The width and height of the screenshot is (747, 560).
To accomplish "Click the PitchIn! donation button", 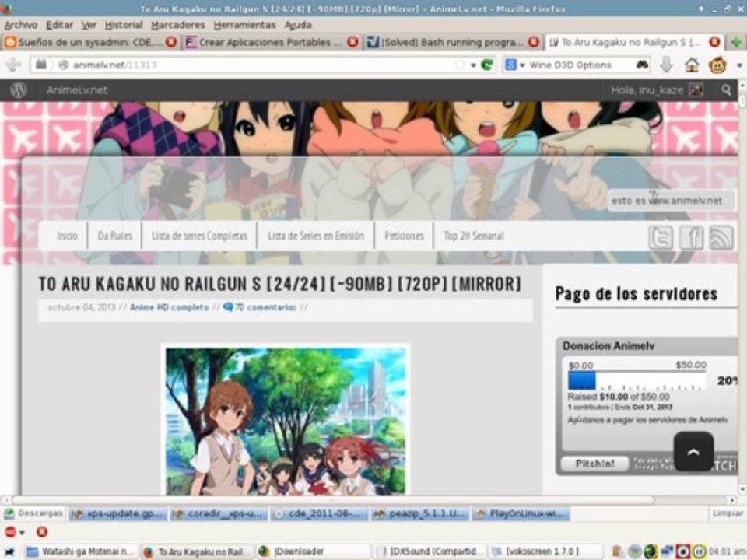I will tap(594, 464).
